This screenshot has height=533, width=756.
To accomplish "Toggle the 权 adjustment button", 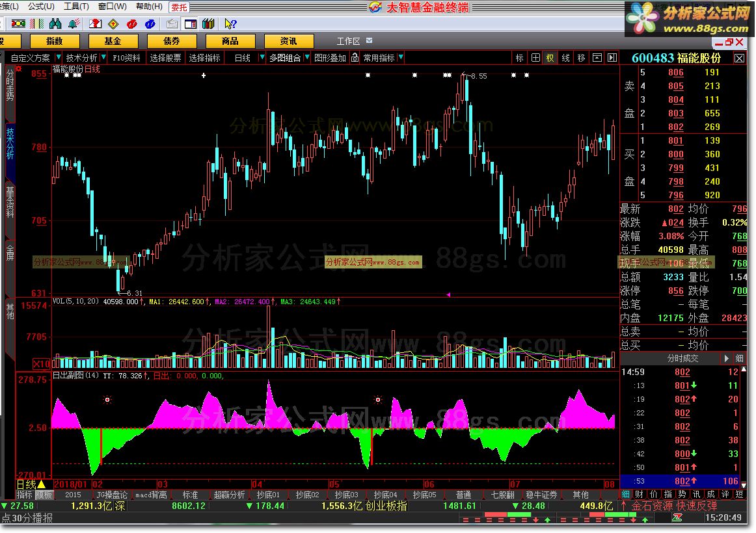I will (x=550, y=58).
